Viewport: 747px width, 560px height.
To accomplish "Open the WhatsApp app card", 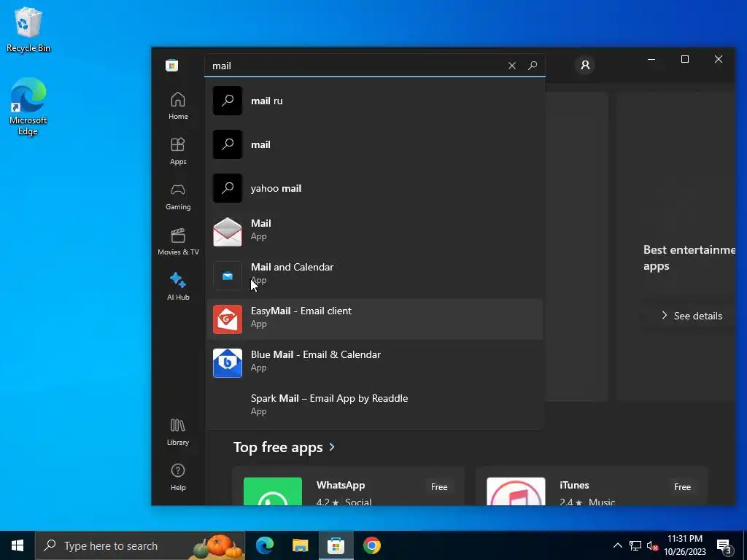I will click(348, 486).
